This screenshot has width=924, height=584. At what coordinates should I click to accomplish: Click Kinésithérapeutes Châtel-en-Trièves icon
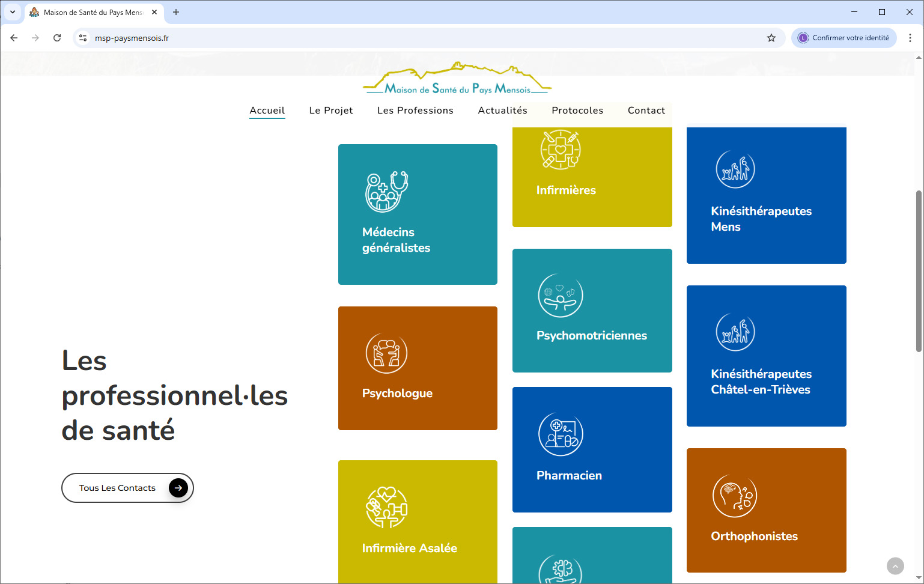pos(735,332)
